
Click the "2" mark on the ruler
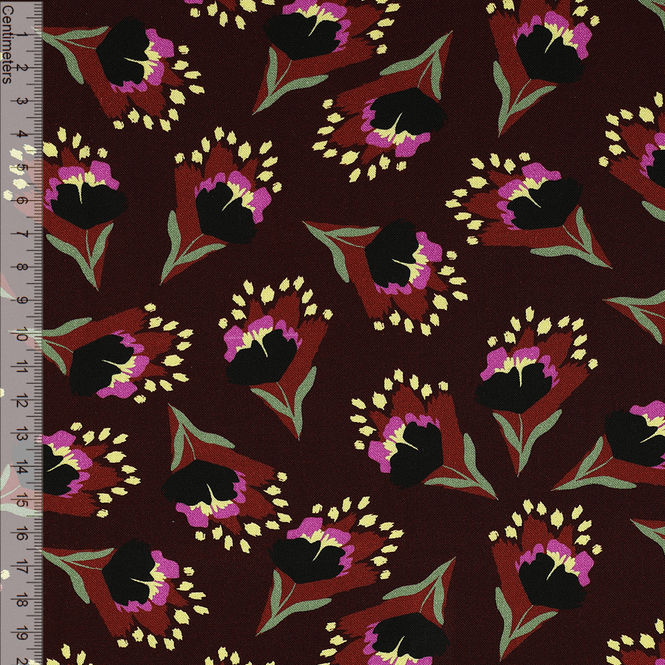click(22, 68)
